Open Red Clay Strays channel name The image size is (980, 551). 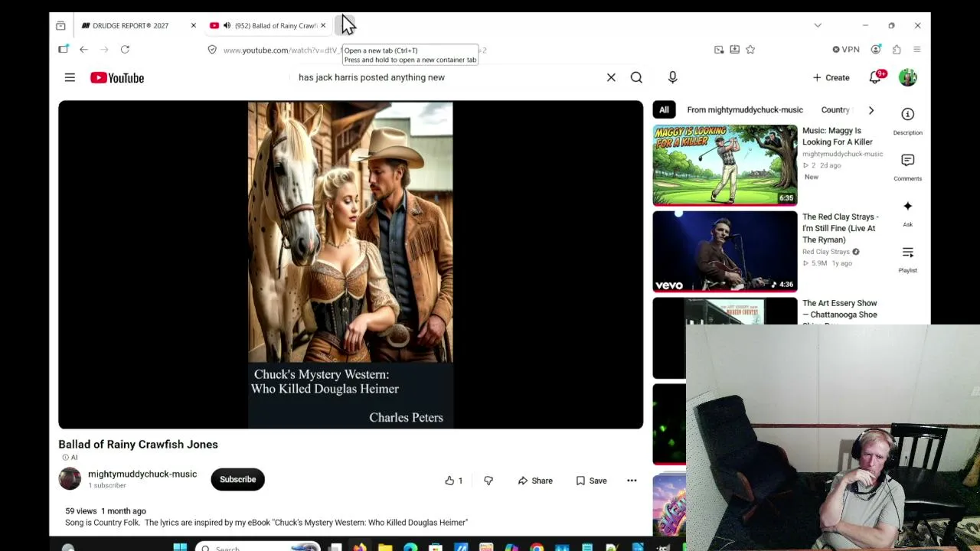point(826,252)
